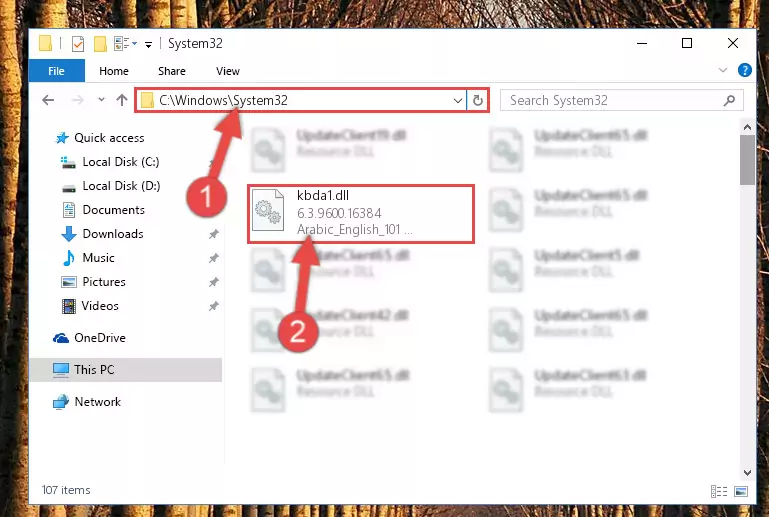The image size is (769, 517).
Task: Open the blue Help question mark icon
Action: tap(744, 70)
